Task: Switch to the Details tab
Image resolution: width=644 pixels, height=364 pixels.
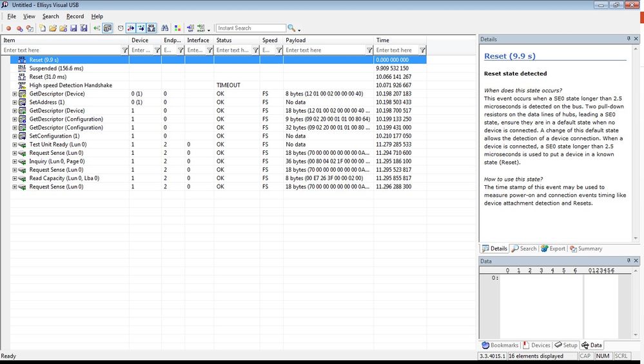Action: click(x=494, y=249)
